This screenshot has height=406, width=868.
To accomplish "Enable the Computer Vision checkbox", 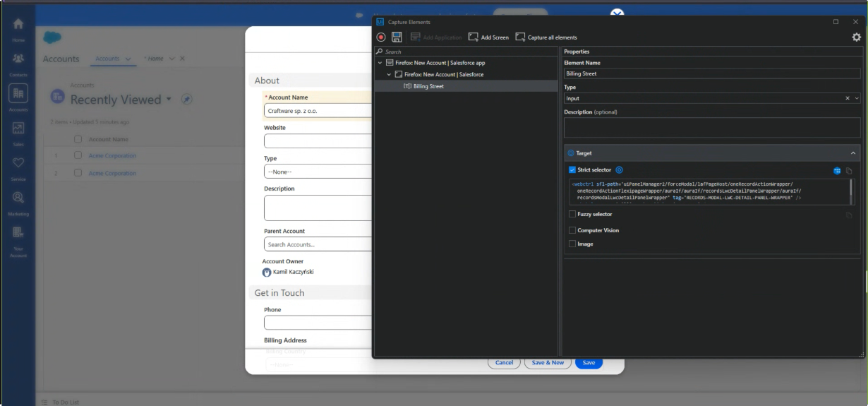I will click(x=572, y=230).
